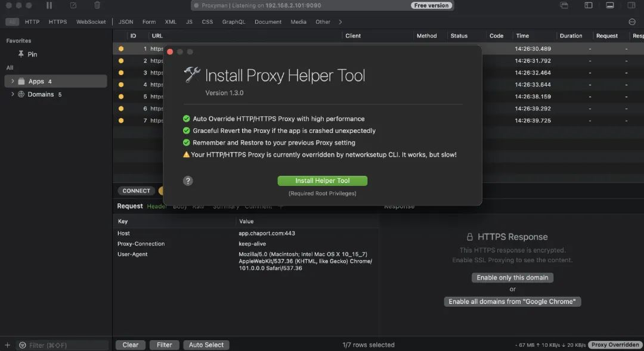Image resolution: width=644 pixels, height=351 pixels.
Task: Select the All filter tab
Action: 12,22
